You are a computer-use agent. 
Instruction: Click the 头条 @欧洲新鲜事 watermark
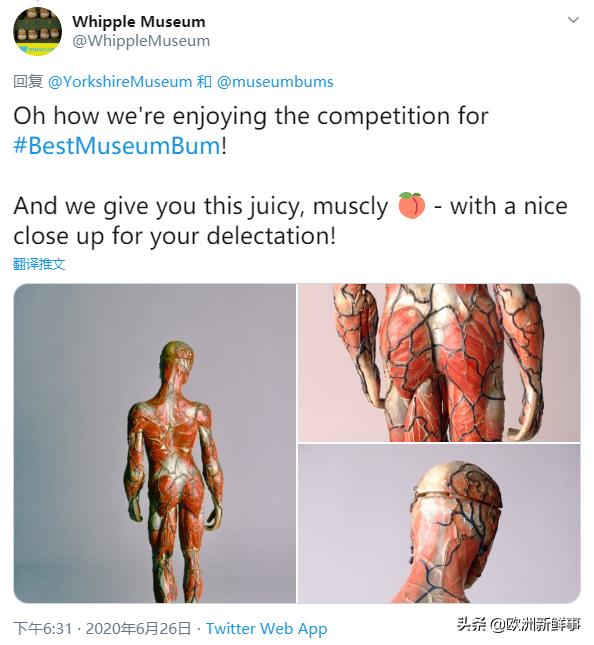tap(518, 624)
